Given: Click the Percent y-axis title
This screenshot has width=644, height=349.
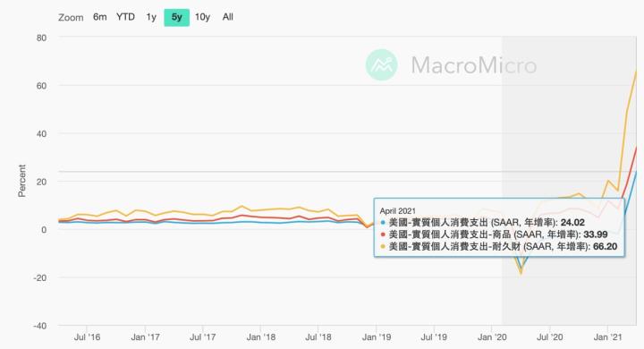Looking at the screenshot, I should [x=21, y=181].
